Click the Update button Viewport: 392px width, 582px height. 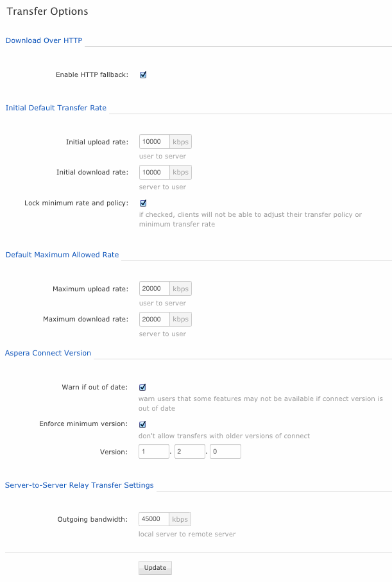tap(155, 567)
